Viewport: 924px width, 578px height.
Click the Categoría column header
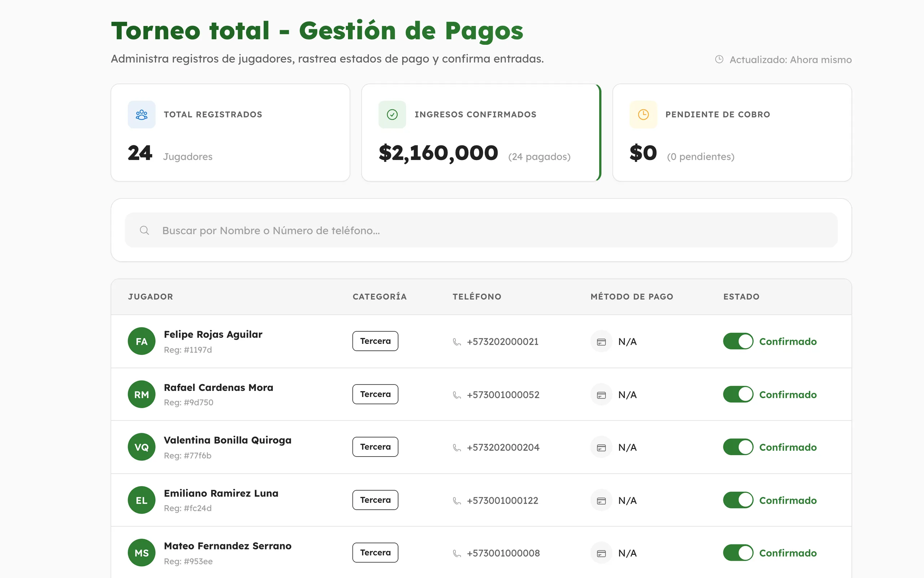(380, 297)
